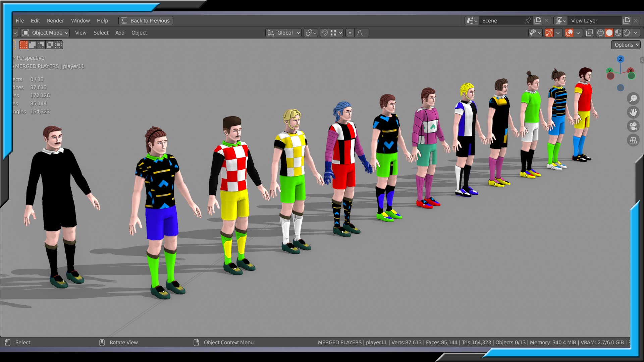Create a new scene with the duplicate icon
644x362 pixels.
[538, 20]
